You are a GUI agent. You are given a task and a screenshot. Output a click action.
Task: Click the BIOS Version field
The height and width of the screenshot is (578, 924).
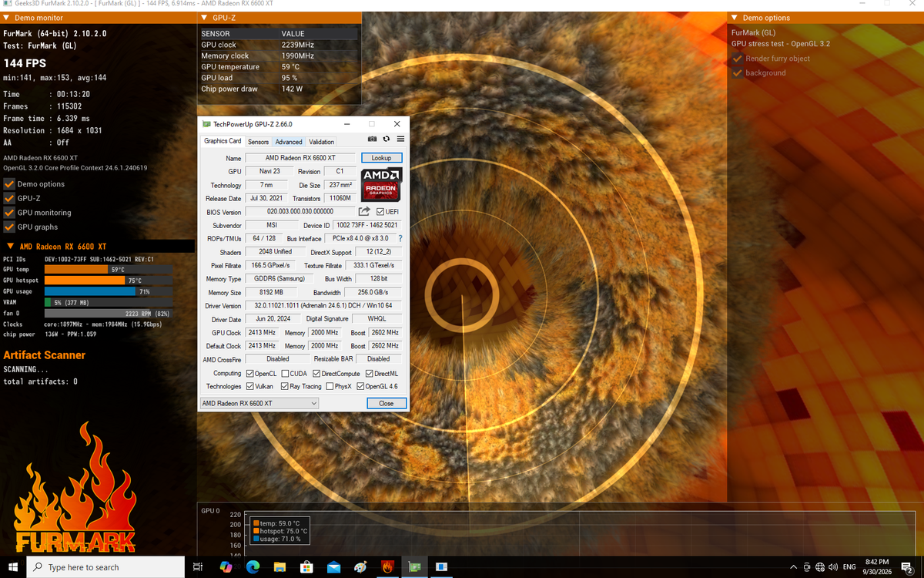pos(300,211)
